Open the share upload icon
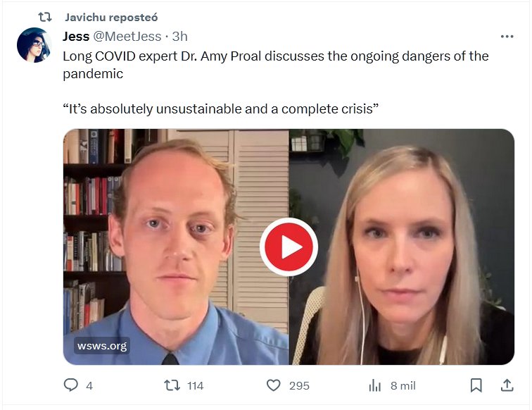The height and width of the screenshot is (410, 532). 507,385
